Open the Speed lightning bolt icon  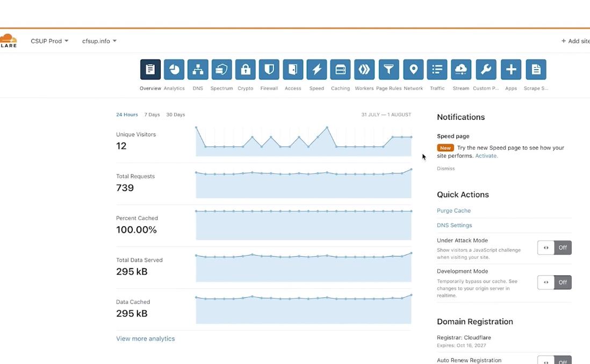point(316,69)
